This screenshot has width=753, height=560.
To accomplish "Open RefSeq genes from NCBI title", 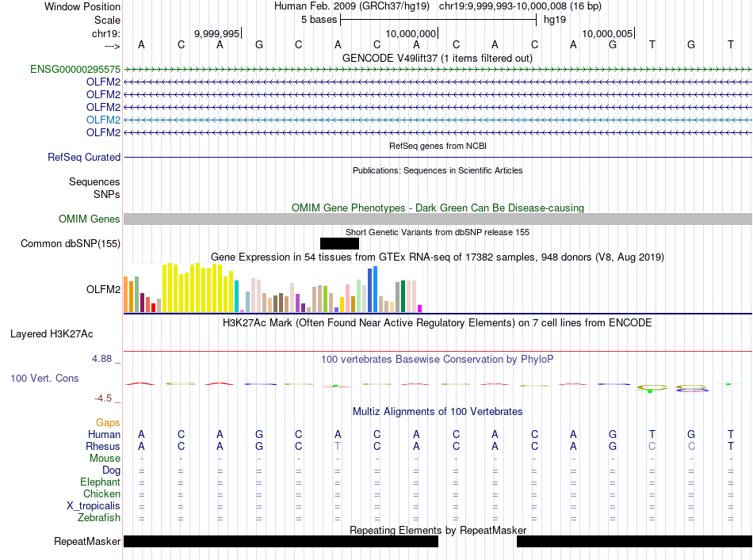I will click(x=438, y=146).
